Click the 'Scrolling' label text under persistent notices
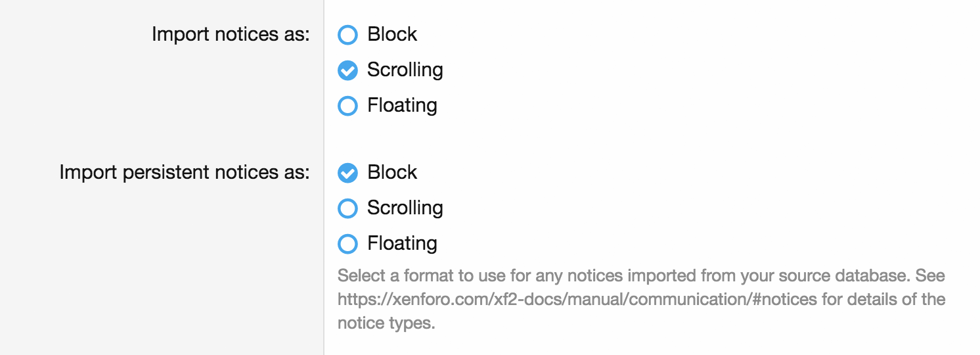 pos(405,208)
